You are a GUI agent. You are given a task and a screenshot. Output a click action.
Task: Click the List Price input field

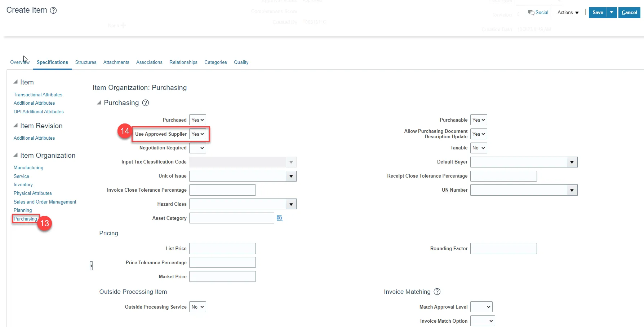(x=222, y=249)
